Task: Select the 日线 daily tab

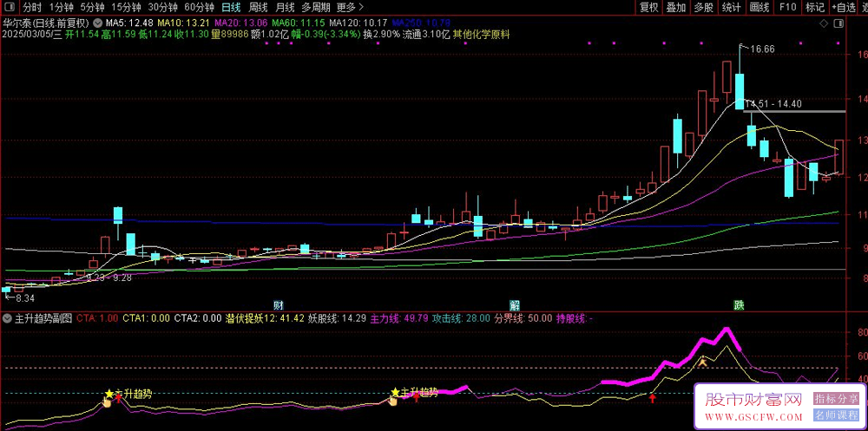Action: click(x=230, y=7)
